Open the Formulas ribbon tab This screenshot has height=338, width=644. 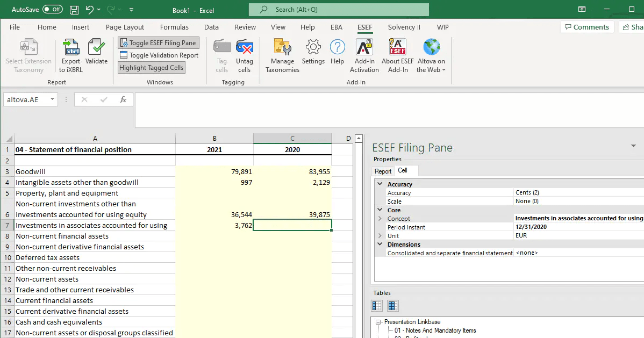coord(174,27)
